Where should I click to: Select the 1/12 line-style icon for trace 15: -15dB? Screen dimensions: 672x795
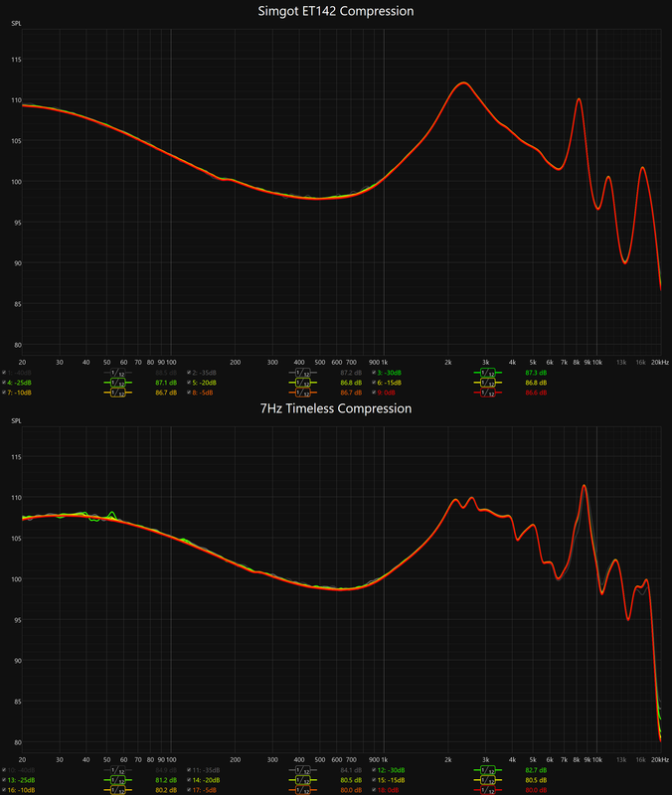tap(488, 780)
